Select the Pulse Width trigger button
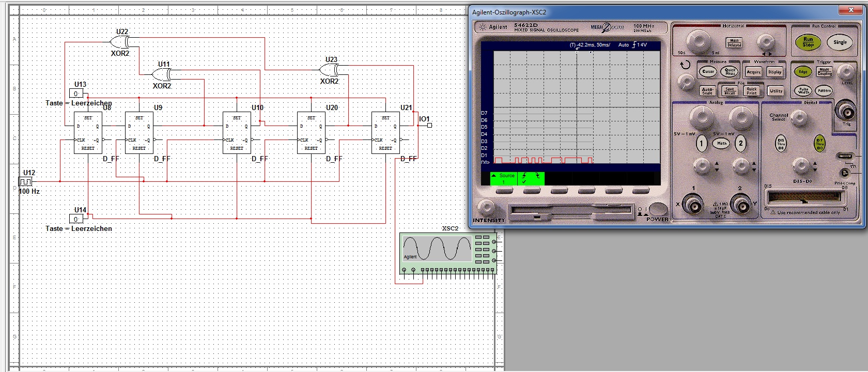 [x=803, y=91]
